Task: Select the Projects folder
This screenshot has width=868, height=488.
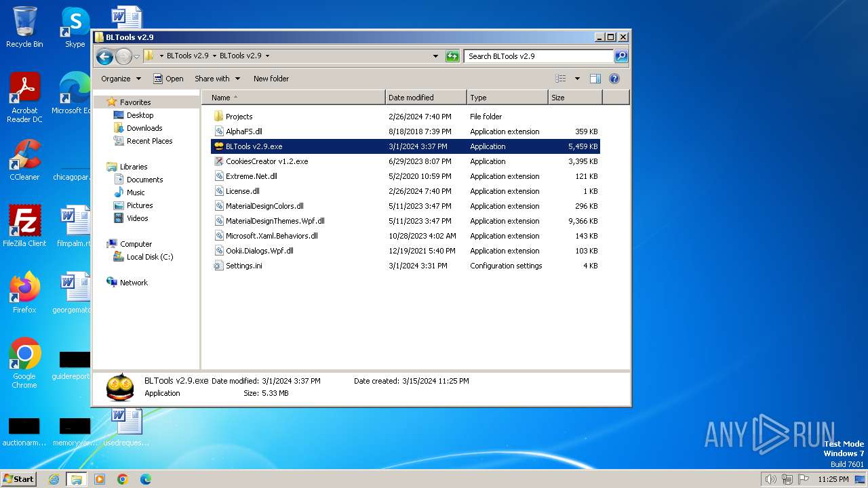Action: [x=239, y=117]
